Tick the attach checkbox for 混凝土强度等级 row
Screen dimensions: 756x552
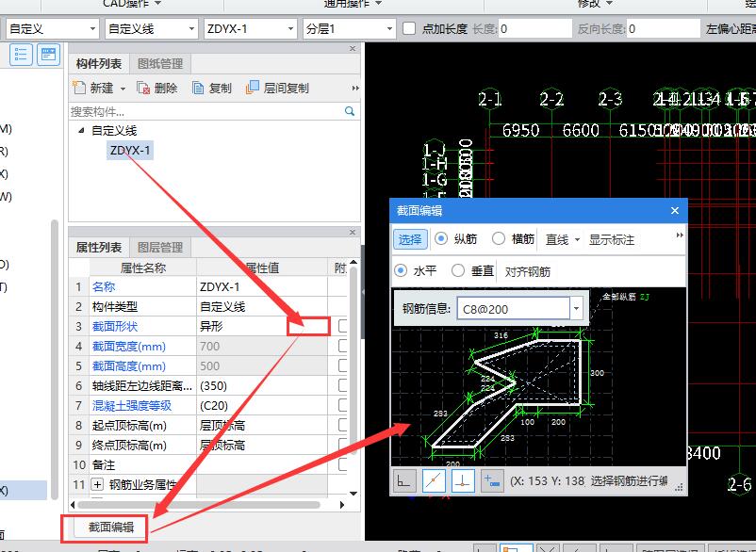(343, 405)
